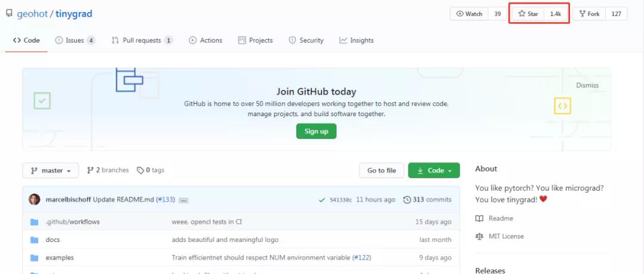This screenshot has width=644, height=274.
Task: Click the tag icon for 0 tags
Action: click(x=141, y=170)
